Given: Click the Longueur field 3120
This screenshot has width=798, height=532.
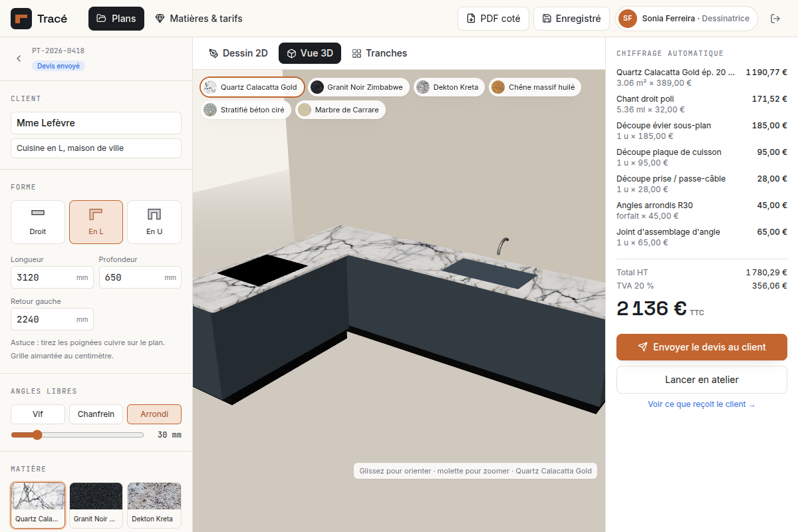Looking at the screenshot, I should click(52, 277).
